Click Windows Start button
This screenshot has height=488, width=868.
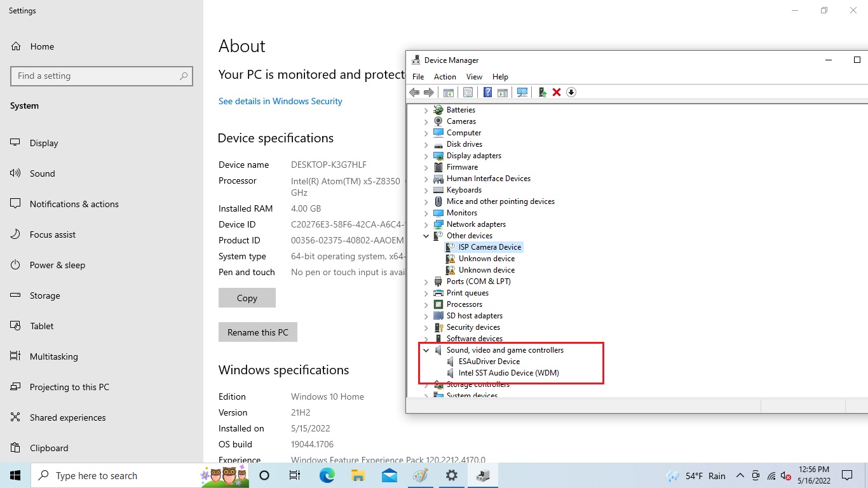click(x=15, y=475)
